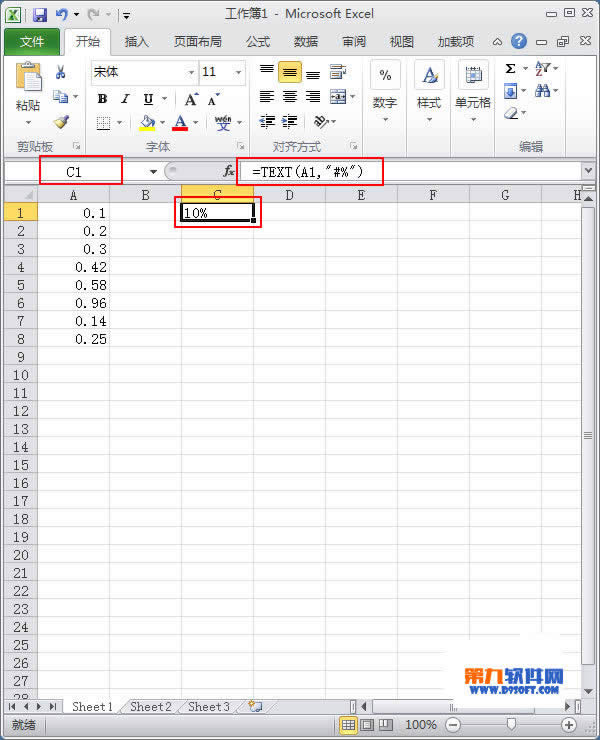Expand the formula bar
The image size is (600, 740).
(588, 171)
